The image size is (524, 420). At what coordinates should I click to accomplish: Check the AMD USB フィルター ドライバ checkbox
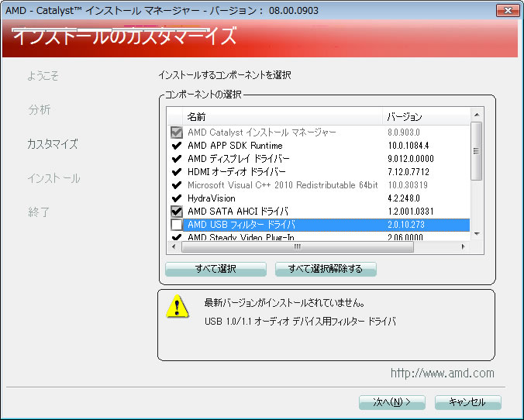coord(177,225)
